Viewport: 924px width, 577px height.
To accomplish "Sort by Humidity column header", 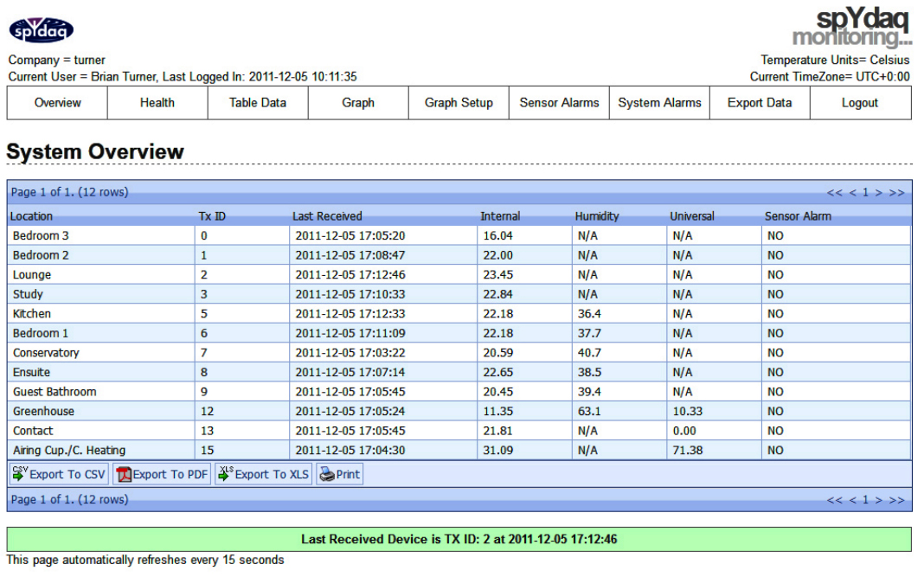I will pyautogui.click(x=597, y=216).
